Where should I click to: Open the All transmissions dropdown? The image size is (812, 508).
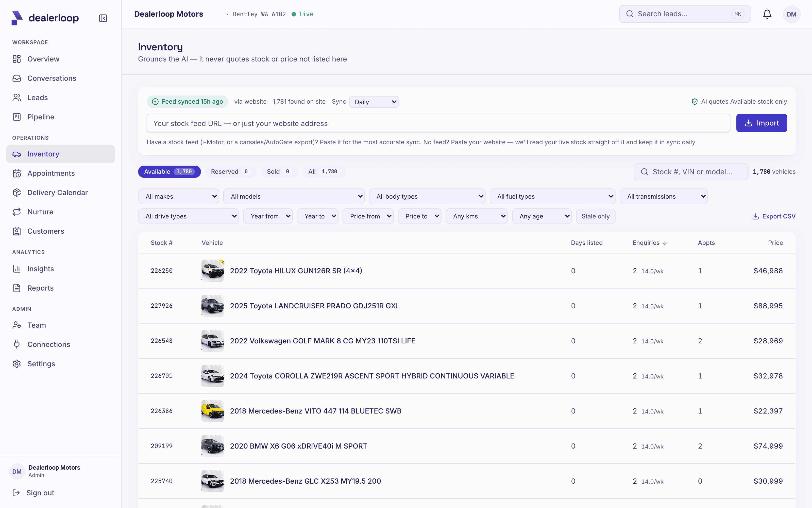pyautogui.click(x=664, y=197)
